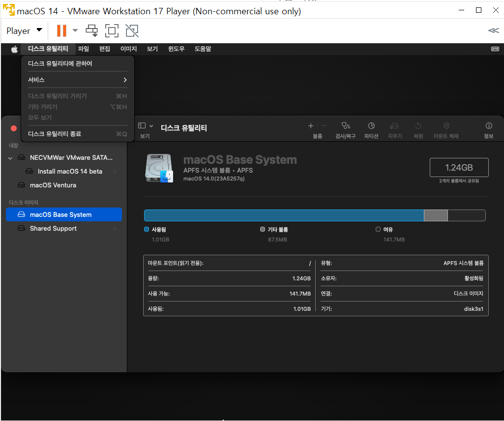Click the VMware Player app icon in title bar
This screenshot has width=504, height=421.
coord(9,10)
